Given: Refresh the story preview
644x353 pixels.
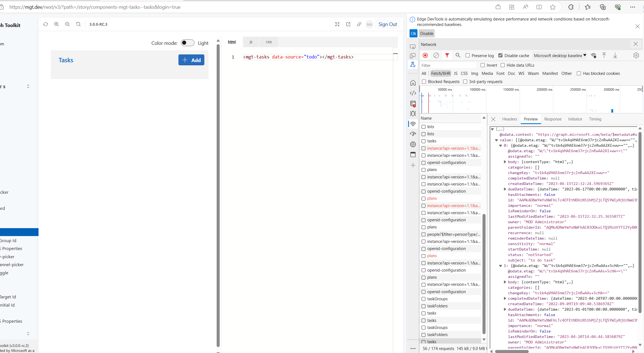Looking at the screenshot, I should (x=45, y=24).
